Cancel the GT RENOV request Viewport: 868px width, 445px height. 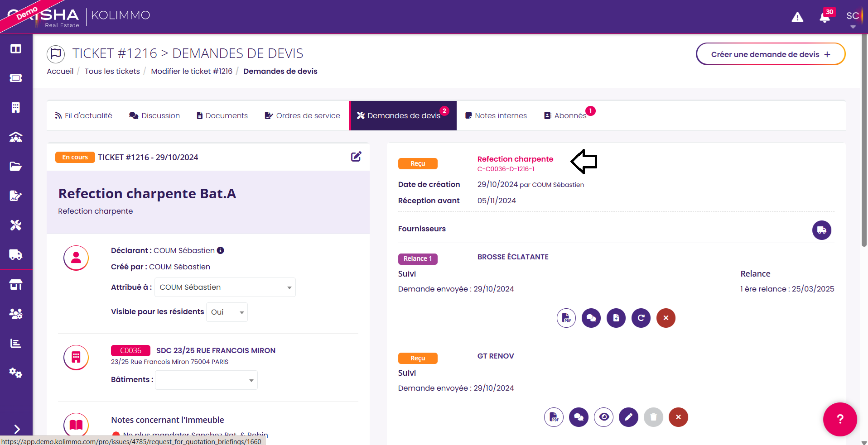click(x=678, y=417)
